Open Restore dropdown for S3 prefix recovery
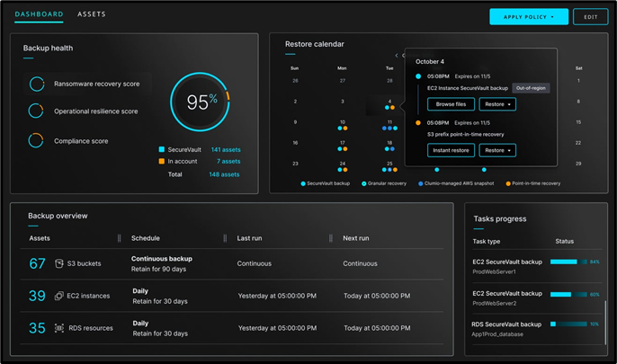 tap(497, 150)
